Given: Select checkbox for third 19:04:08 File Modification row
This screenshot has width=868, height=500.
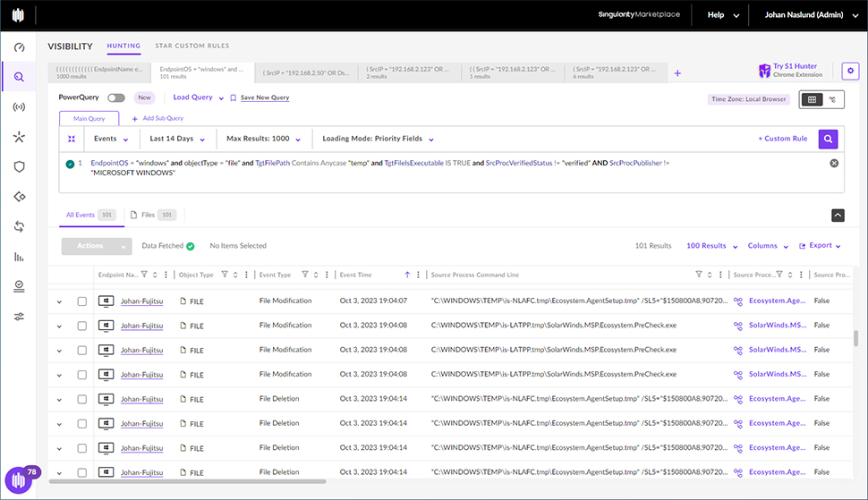Looking at the screenshot, I should pyautogui.click(x=82, y=375).
